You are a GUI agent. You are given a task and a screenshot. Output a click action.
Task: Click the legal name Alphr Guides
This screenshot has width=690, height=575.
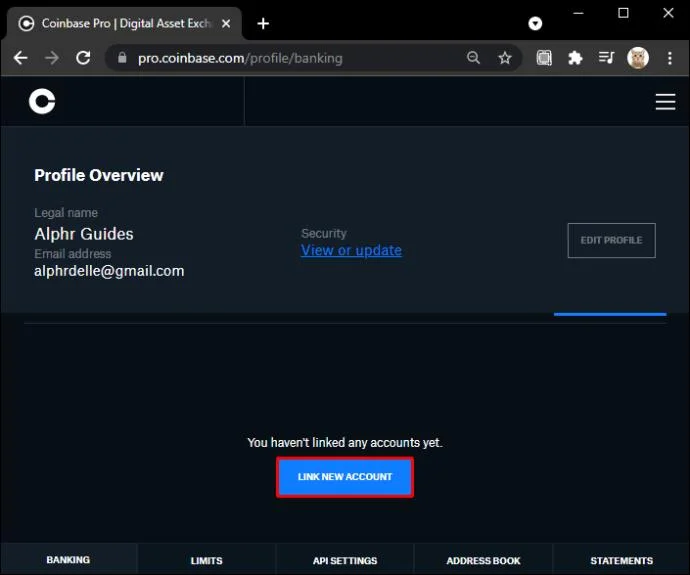[84, 234]
